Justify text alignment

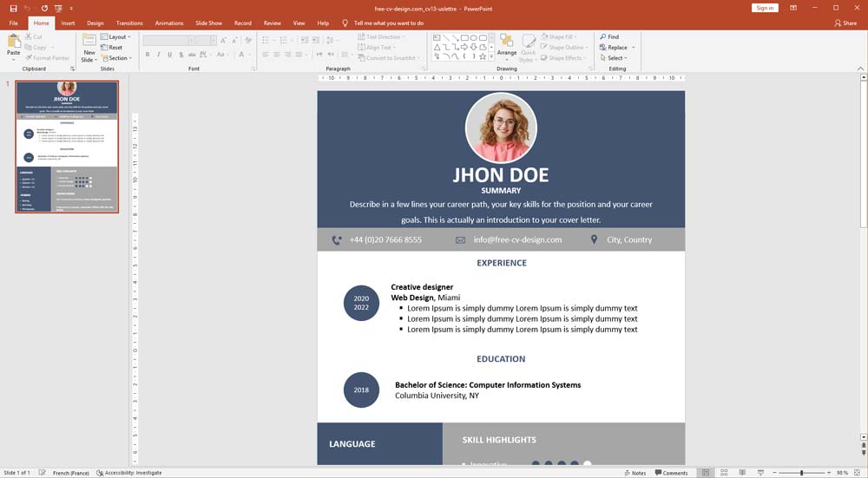(300, 54)
